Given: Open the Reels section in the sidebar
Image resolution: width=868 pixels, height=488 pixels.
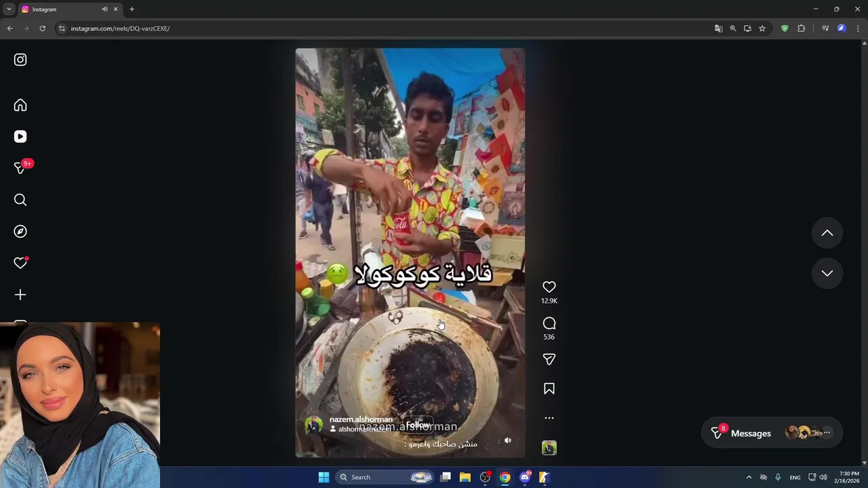Looking at the screenshot, I should point(20,136).
